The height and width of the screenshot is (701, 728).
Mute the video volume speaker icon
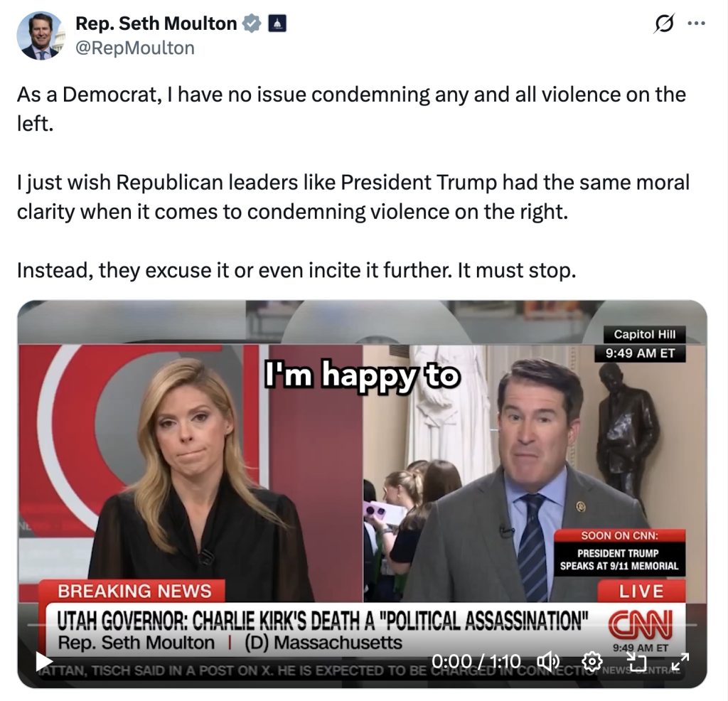pos(548,661)
